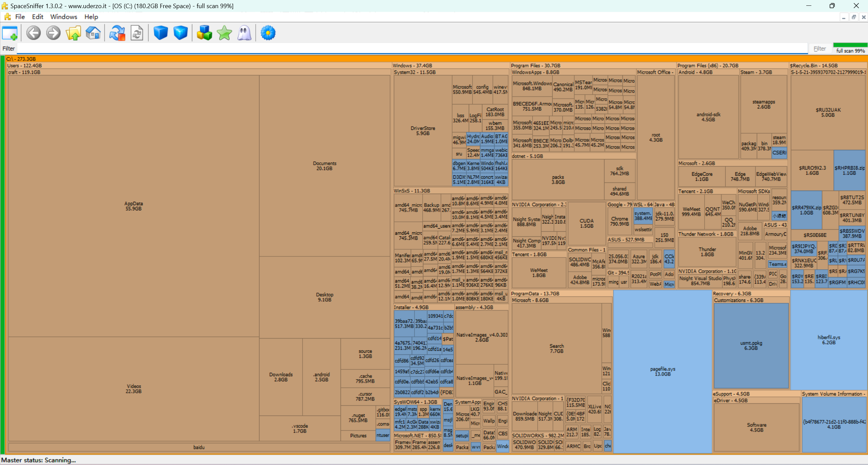Go back with the left arrow icon

(x=34, y=33)
